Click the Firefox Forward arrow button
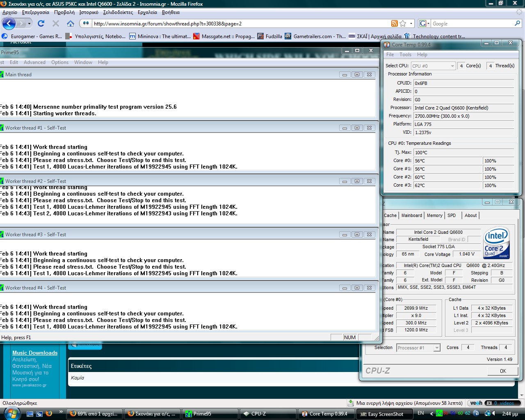The image size is (525, 420). tap(21, 23)
